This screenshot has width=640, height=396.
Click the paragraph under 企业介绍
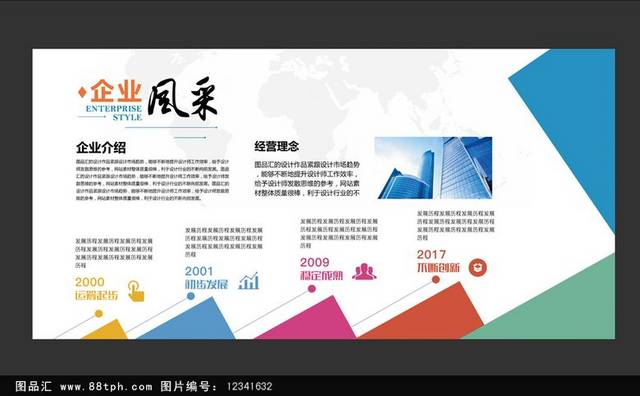coord(153,180)
